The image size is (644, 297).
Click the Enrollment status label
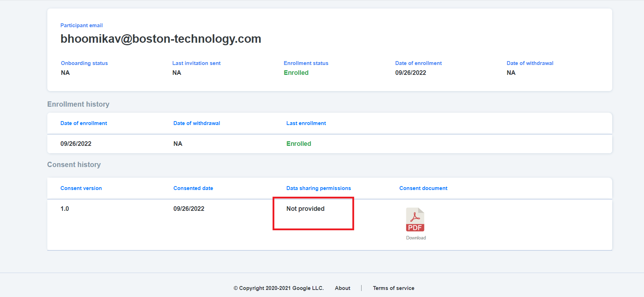tap(306, 63)
